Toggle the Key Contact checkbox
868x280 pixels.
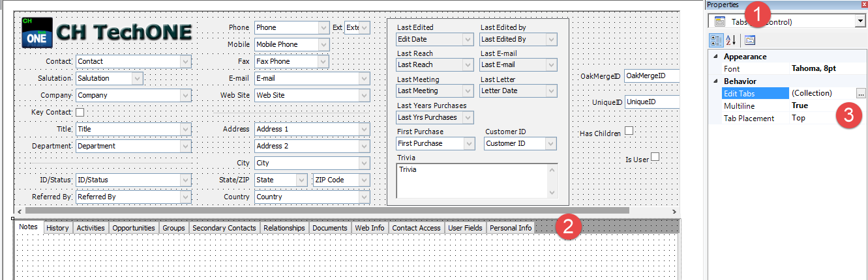[80, 112]
